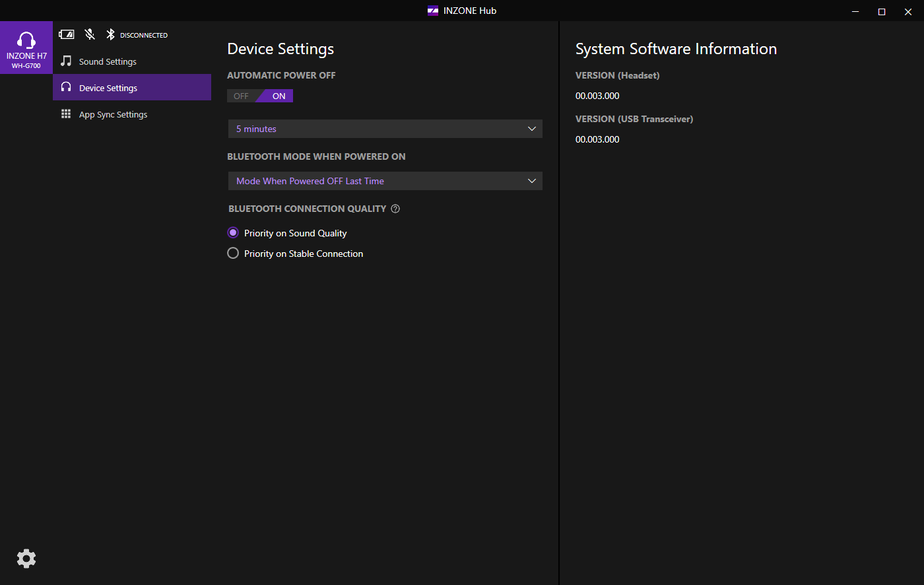Click the USB Transceiver version number
This screenshot has height=585, width=924.
click(x=597, y=139)
